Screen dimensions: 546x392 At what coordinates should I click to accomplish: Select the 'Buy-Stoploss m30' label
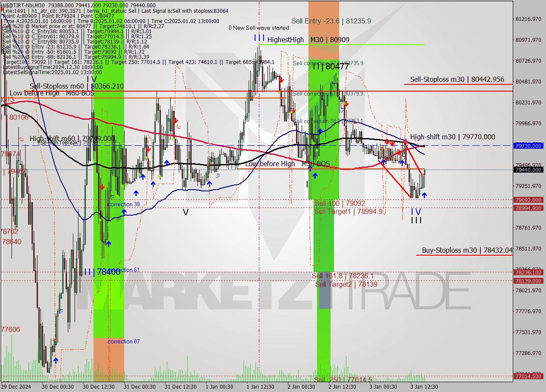(x=467, y=250)
